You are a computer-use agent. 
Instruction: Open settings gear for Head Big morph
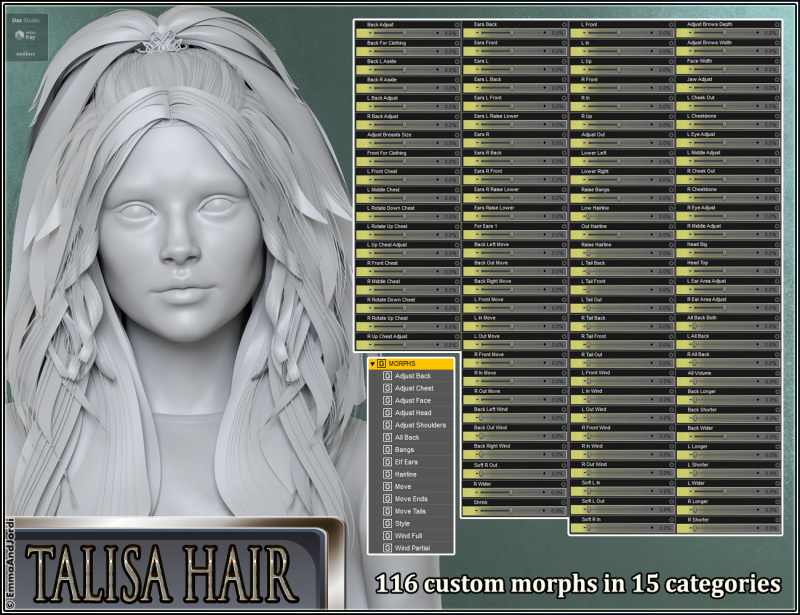click(778, 244)
